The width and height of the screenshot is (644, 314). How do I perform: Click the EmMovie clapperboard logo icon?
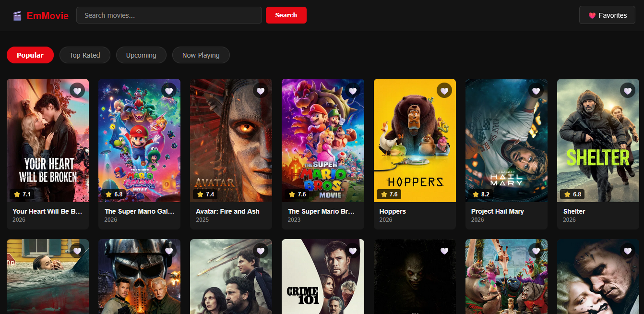coord(17,16)
